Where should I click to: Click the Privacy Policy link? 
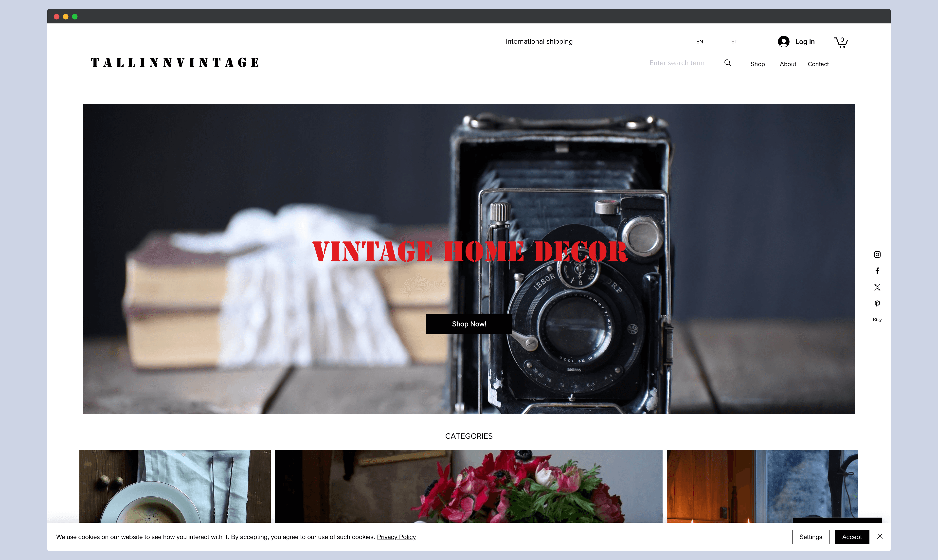click(x=396, y=537)
